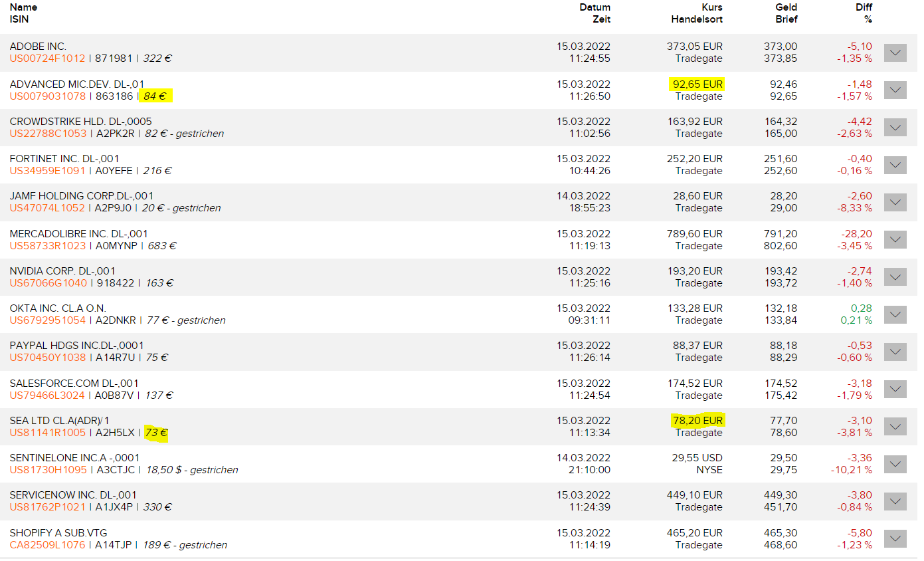This screenshot has width=924, height=561.
Task: Follow the NVIDIA ISIN US67066G1040 link
Action: point(48,283)
